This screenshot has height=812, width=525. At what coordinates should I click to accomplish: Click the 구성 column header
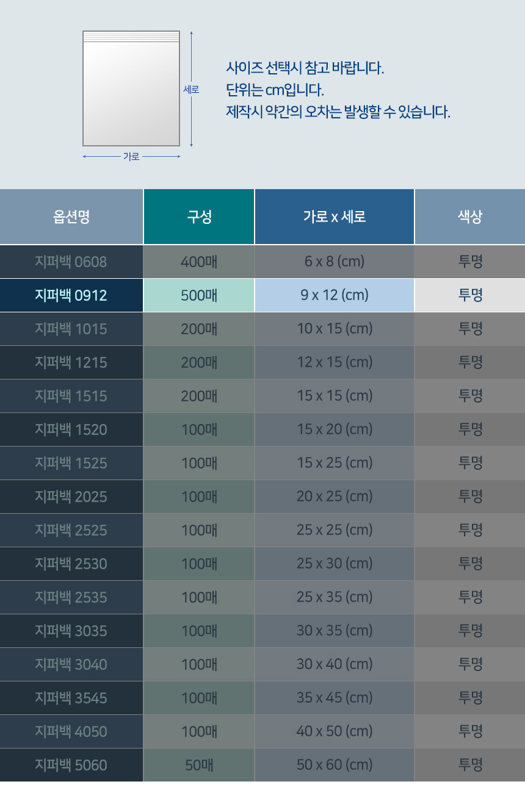click(199, 217)
